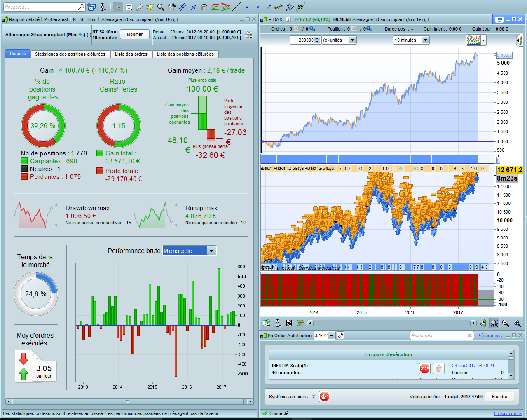Zoom in on the DAX chart
Screen dimensions: 527x420
click(517, 323)
